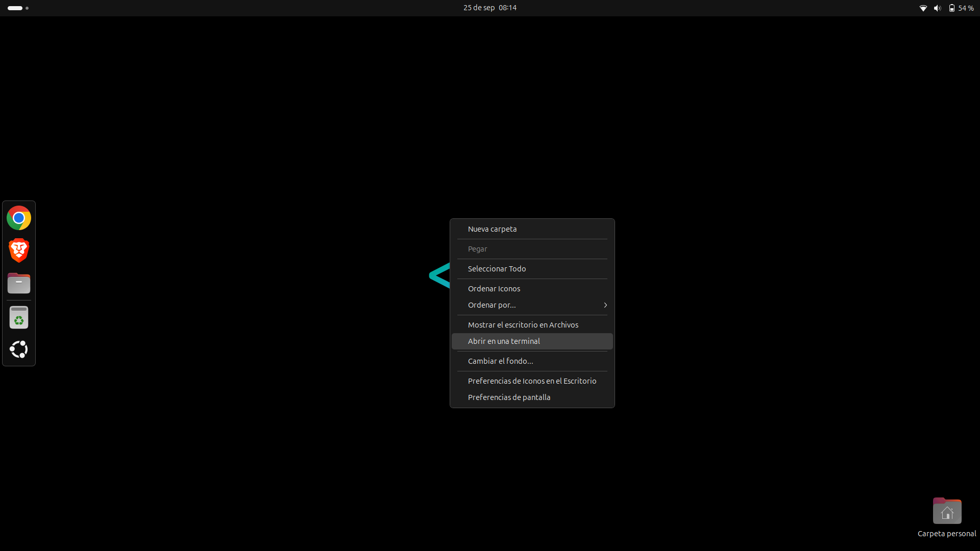Click the Wi-Fi indicator in the top bar
This screenshot has height=551, width=980.
(923, 8)
